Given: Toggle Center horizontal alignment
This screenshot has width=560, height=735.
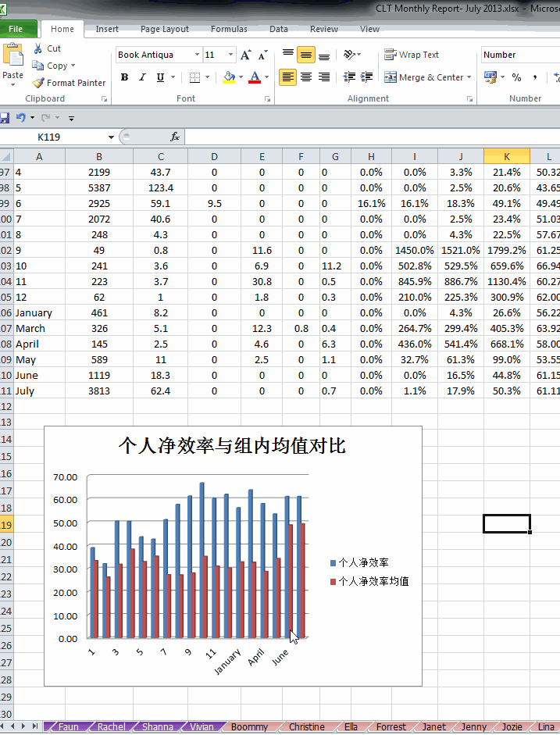Looking at the screenshot, I should (x=306, y=77).
